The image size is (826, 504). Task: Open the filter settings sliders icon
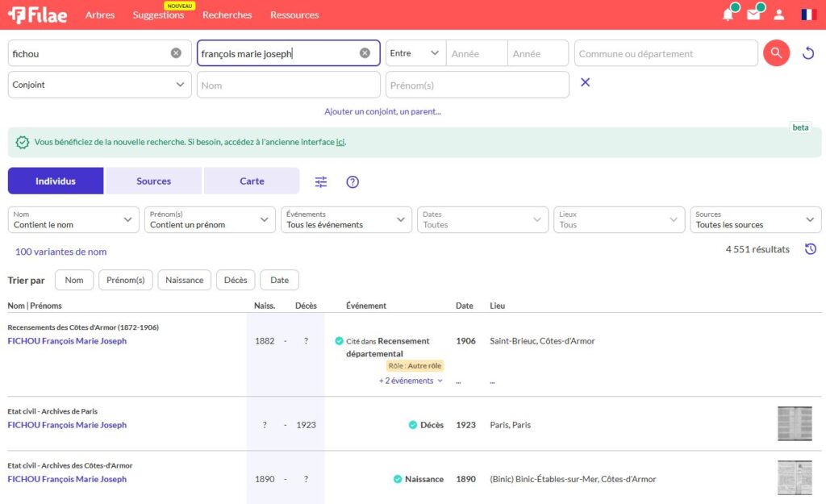(x=321, y=181)
